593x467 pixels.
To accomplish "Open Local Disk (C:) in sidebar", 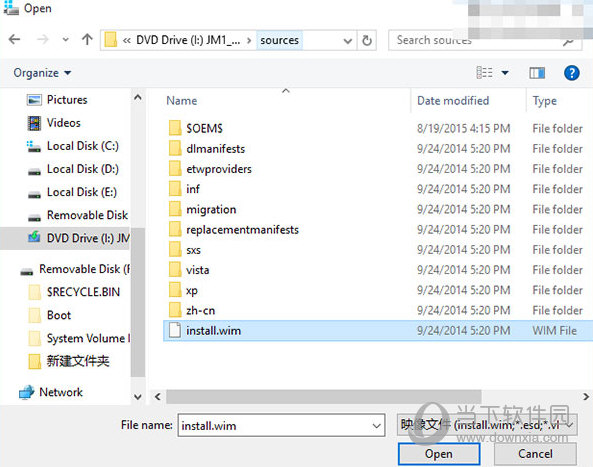I will click(82, 146).
